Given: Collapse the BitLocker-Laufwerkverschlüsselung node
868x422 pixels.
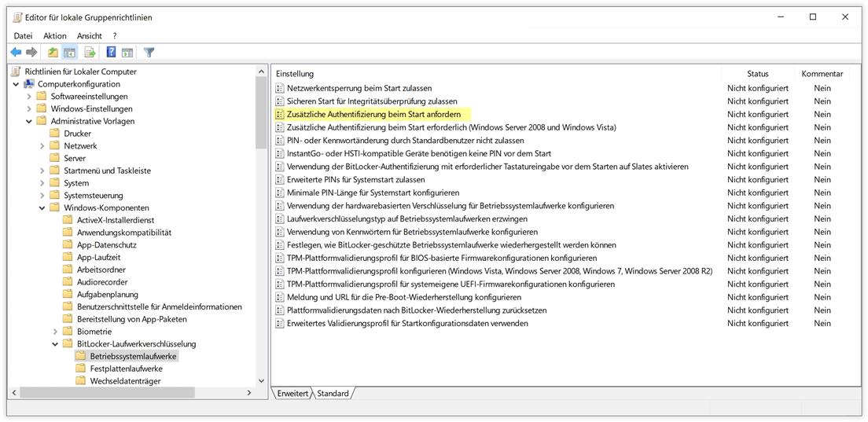Looking at the screenshot, I should [55, 344].
